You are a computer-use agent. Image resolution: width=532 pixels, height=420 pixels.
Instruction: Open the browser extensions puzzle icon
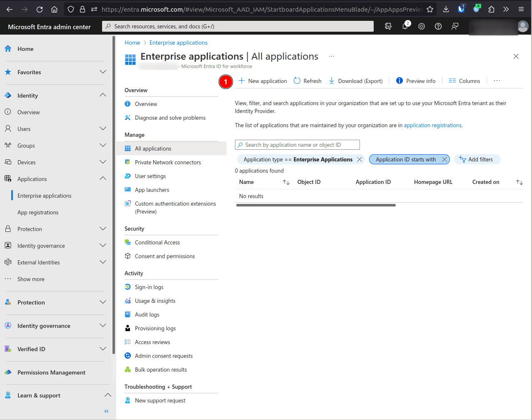click(492, 9)
